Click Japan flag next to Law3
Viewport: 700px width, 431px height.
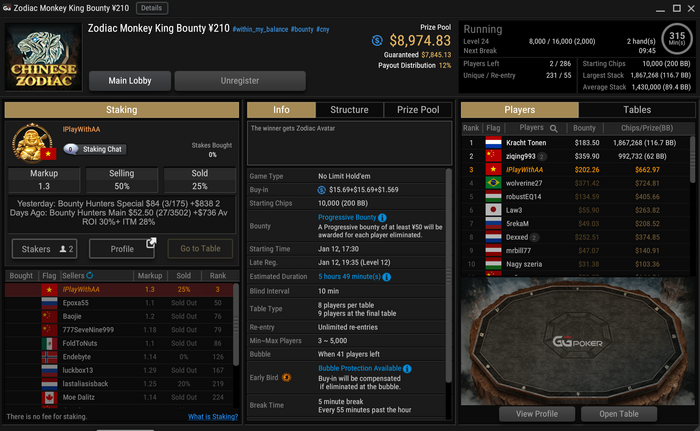coord(493,210)
